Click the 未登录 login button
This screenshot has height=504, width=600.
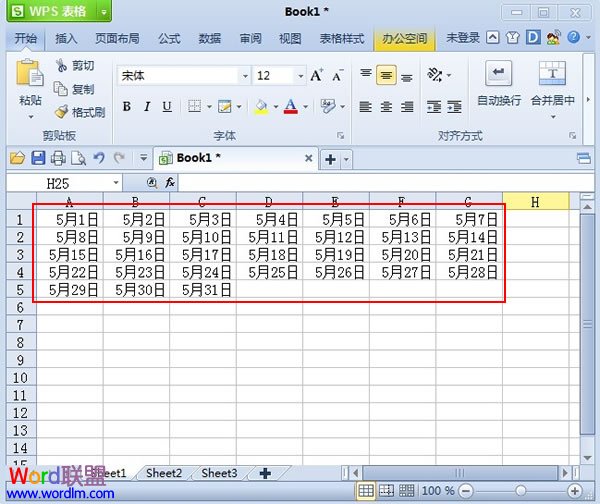tap(462, 39)
